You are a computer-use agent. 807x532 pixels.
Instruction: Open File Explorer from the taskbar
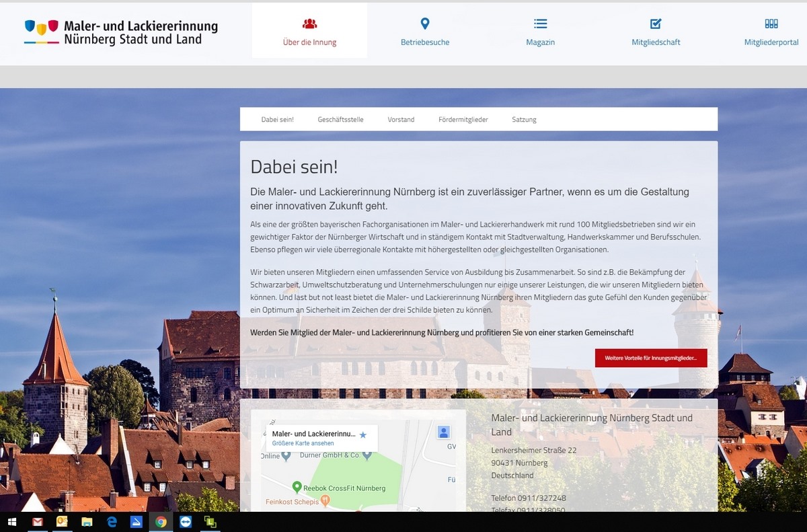[x=87, y=521]
